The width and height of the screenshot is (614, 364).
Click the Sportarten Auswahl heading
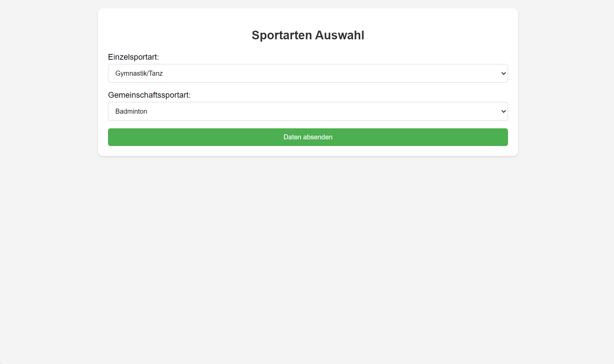[x=308, y=35]
